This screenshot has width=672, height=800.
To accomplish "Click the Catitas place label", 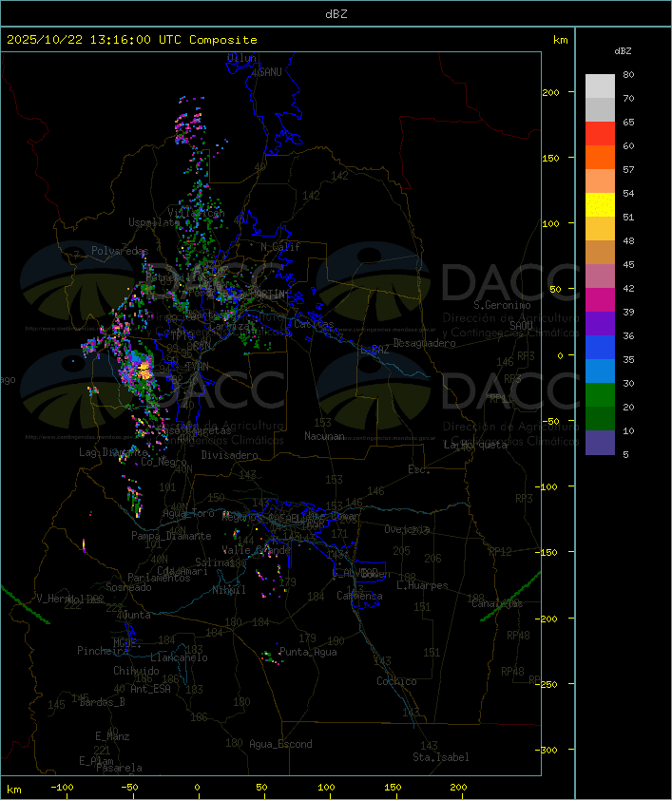I will tap(314, 324).
